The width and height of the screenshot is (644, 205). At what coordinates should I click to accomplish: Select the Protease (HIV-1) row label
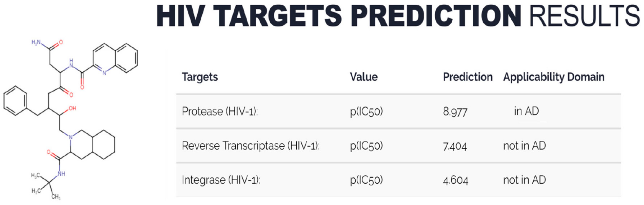tap(220, 111)
